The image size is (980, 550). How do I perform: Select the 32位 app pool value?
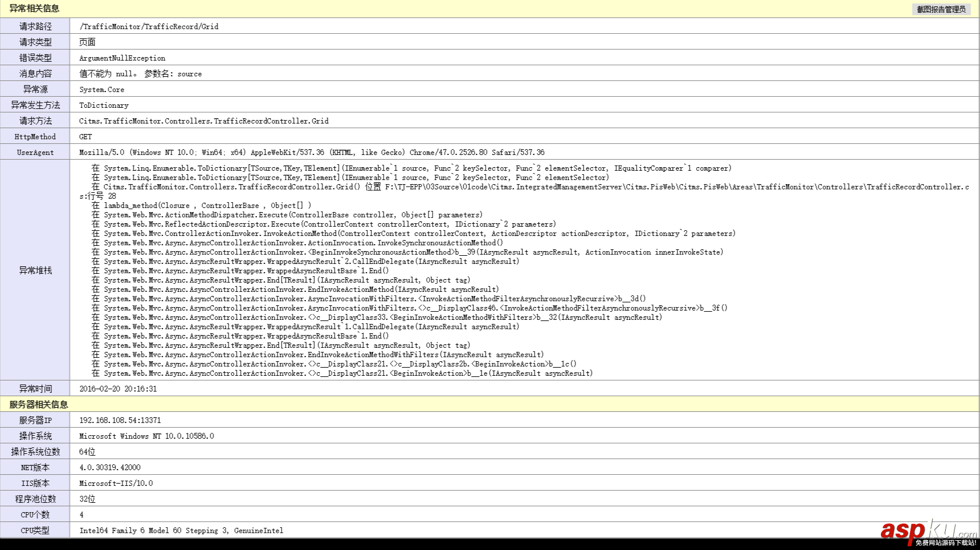tap(87, 499)
